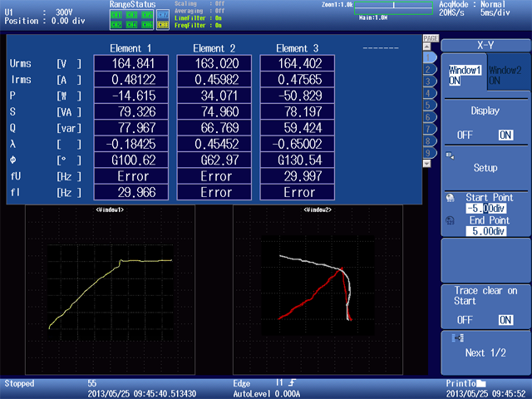
Task: Click the AutoLevel 0.000A text
Action: [x=266, y=394]
